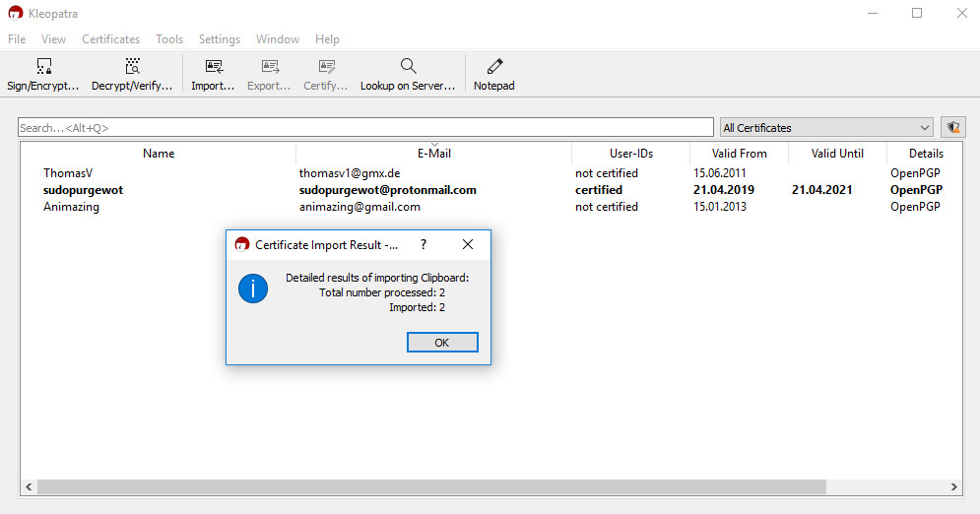The image size is (980, 514).
Task: Open the Sign/Encrypt tool
Action: [43, 74]
